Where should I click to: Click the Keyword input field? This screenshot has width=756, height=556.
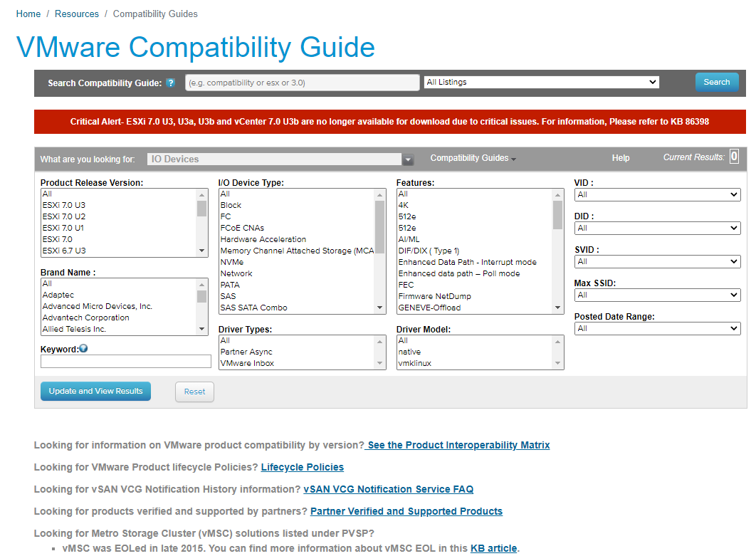(x=126, y=361)
